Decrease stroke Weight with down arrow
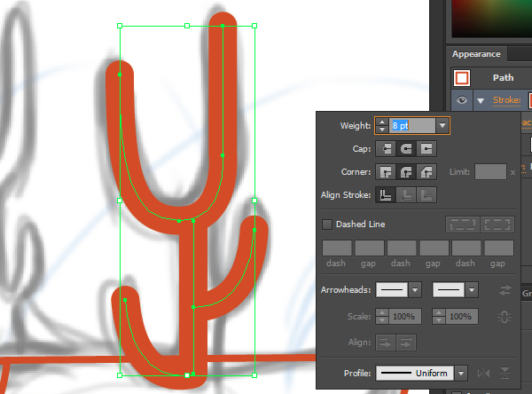 (382, 130)
